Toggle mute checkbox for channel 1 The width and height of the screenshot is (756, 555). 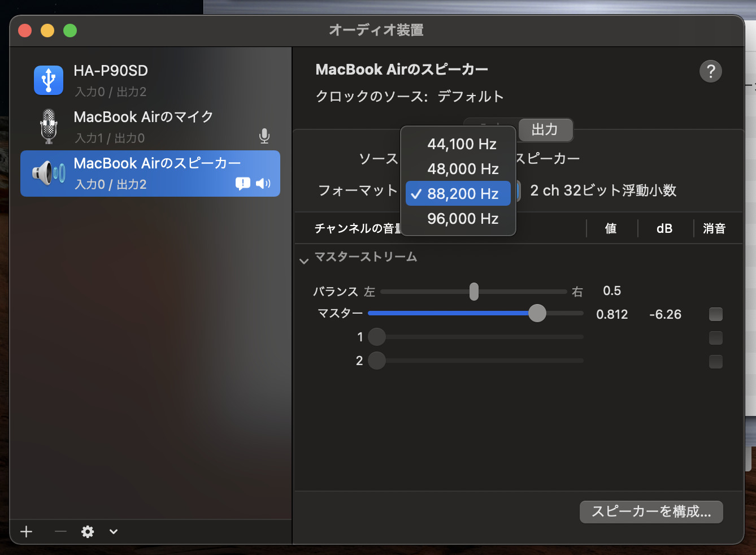(715, 338)
